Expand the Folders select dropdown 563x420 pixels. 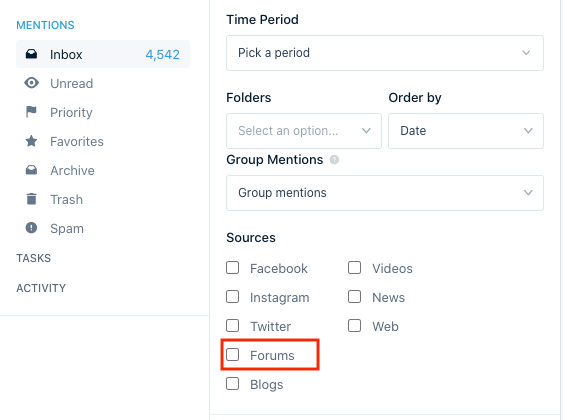click(304, 131)
